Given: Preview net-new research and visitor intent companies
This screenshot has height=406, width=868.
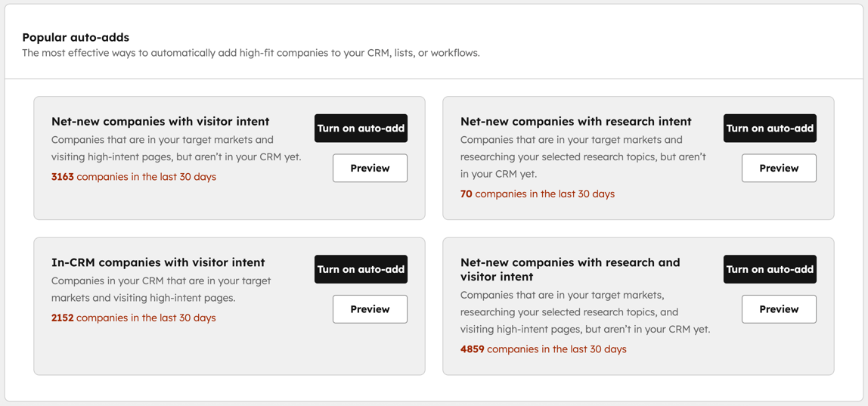Looking at the screenshot, I should tap(779, 309).
